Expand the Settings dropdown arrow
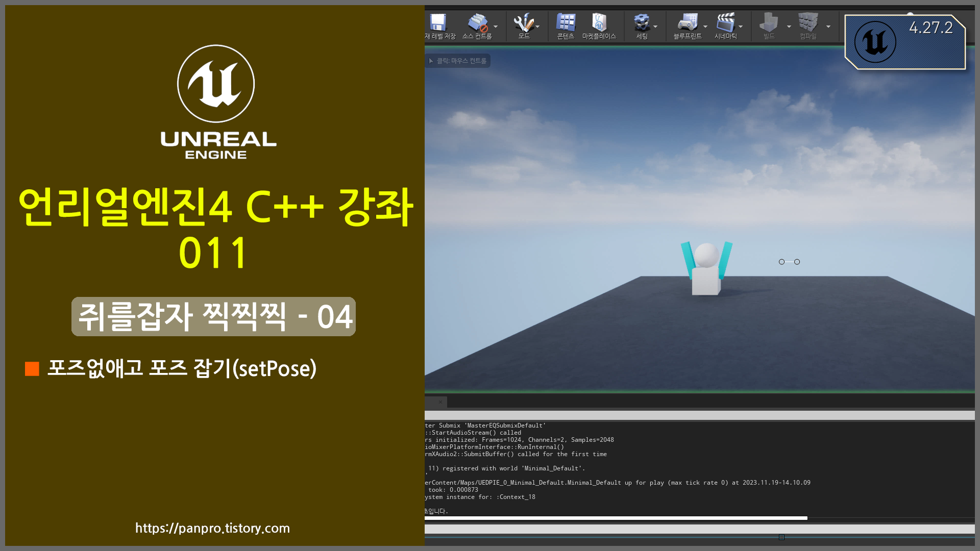Screen dimensions: 980x551 [x=655, y=27]
